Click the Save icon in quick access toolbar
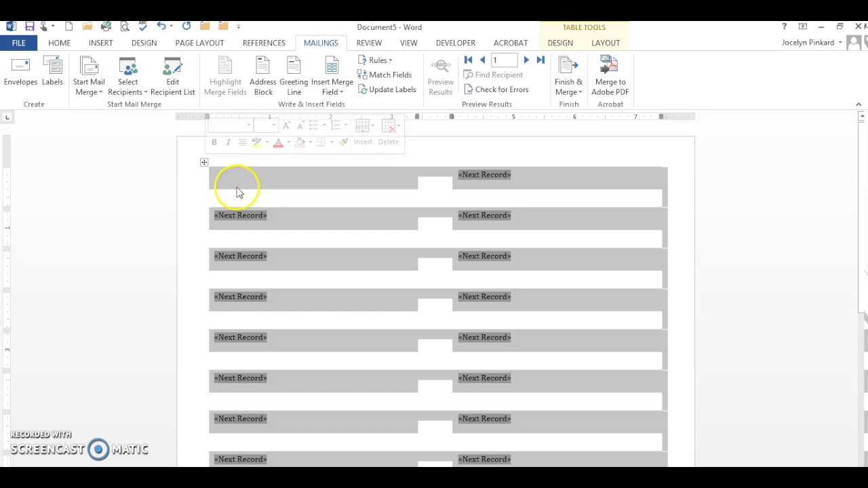This screenshot has height=488, width=868. click(29, 26)
